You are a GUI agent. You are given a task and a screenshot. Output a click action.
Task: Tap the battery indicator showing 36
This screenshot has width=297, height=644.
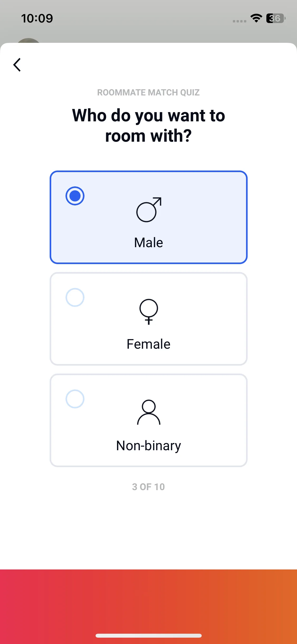pos(276,18)
